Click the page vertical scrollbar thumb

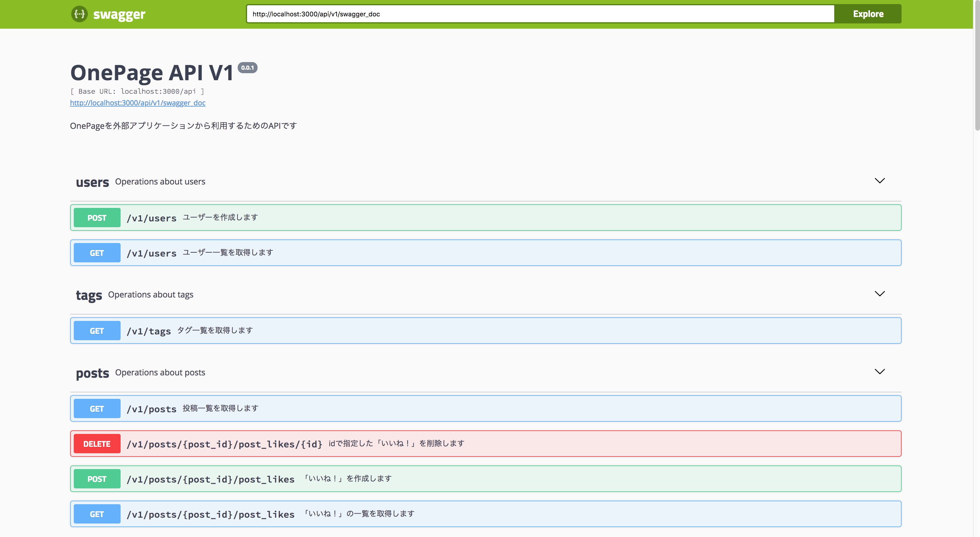pyautogui.click(x=977, y=66)
